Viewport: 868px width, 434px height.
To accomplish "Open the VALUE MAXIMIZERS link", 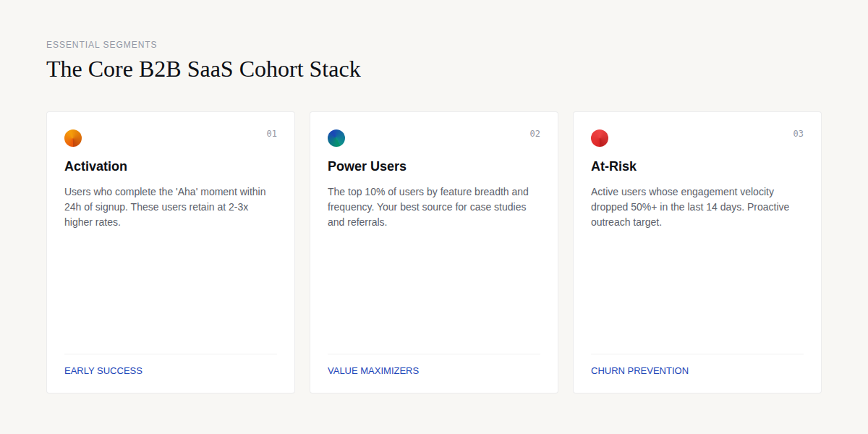I will 373,370.
